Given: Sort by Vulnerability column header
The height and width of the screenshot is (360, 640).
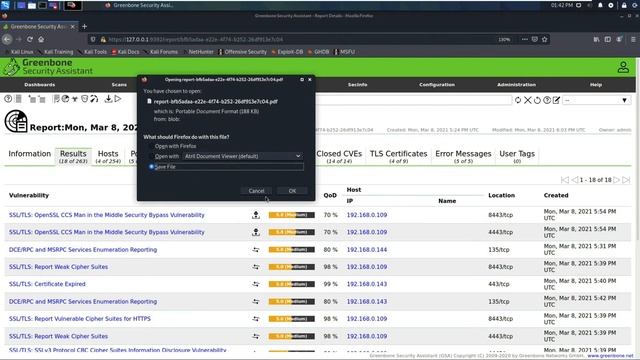Looking at the screenshot, I should click(x=29, y=196).
